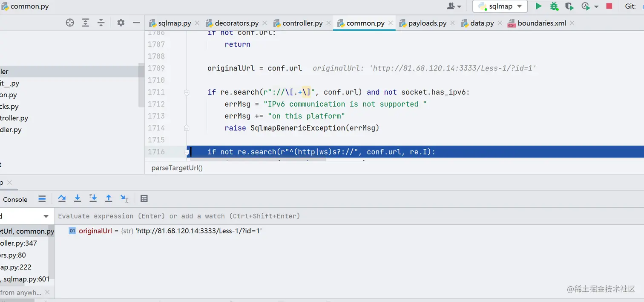Image resolution: width=644 pixels, height=302 pixels.
Task: Open the Evaluate Expression calculator icon
Action: tap(144, 198)
